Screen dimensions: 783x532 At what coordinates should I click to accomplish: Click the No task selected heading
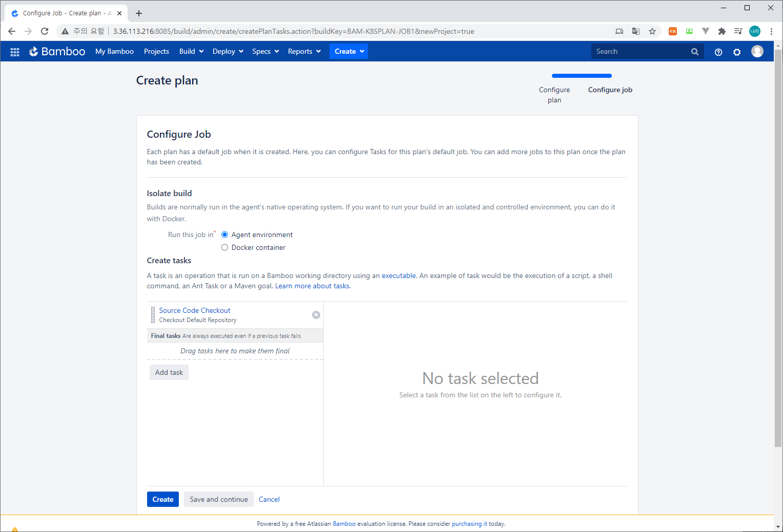(481, 378)
